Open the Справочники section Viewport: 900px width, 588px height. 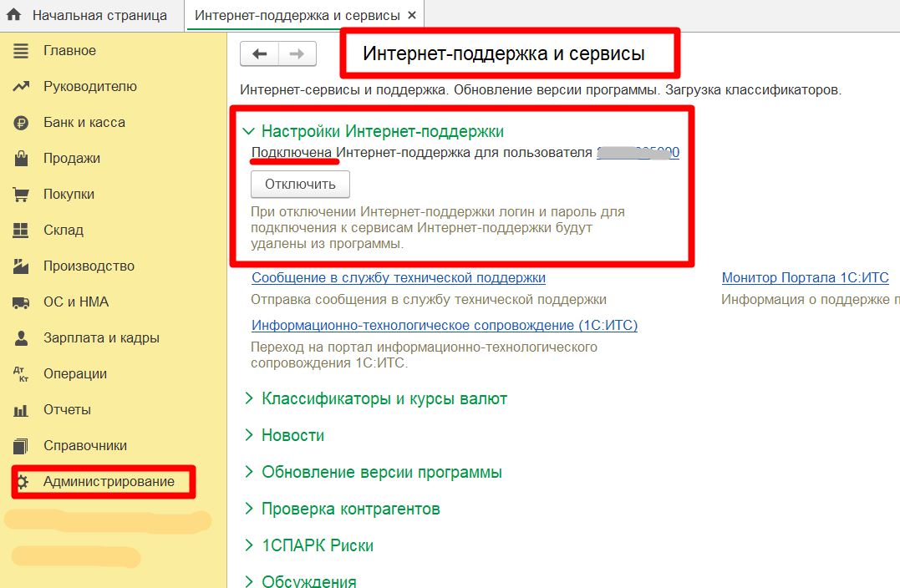85,446
